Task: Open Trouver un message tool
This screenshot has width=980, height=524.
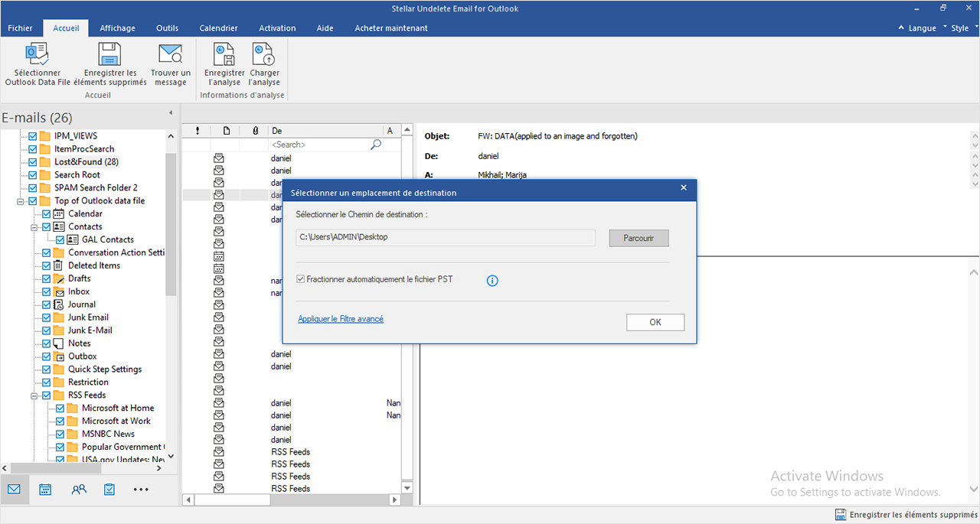Action: click(170, 54)
